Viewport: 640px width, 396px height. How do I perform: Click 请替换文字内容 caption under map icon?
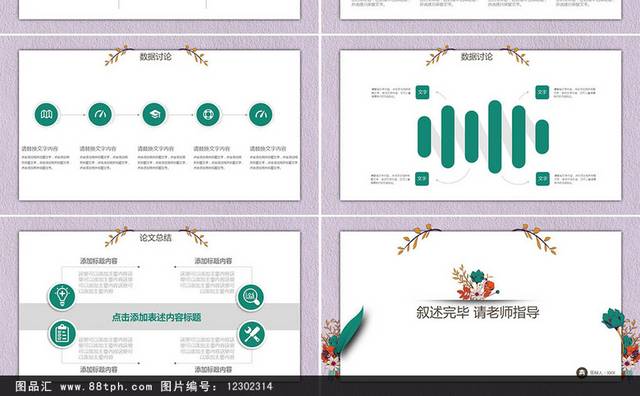(x=40, y=149)
